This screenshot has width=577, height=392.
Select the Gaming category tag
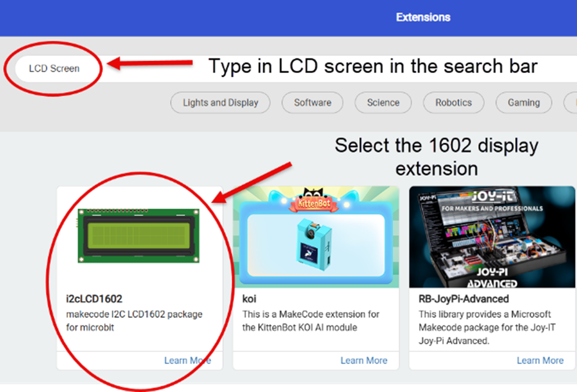524,103
